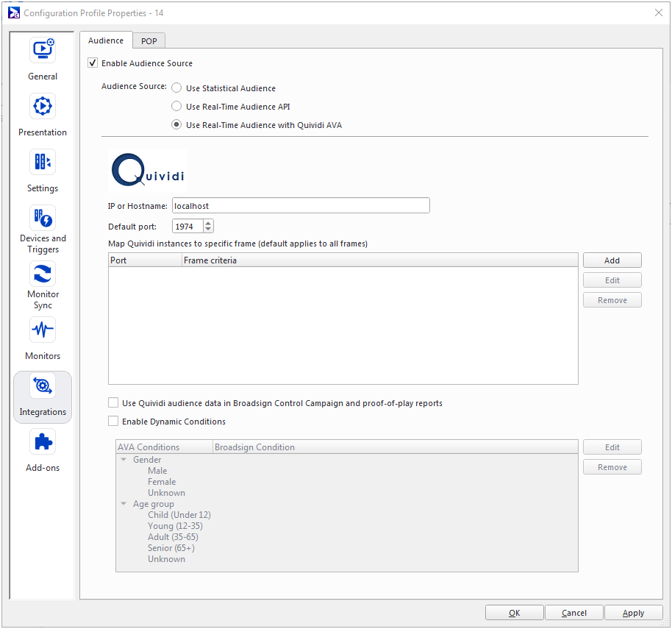Select the Audience tab

pos(106,41)
